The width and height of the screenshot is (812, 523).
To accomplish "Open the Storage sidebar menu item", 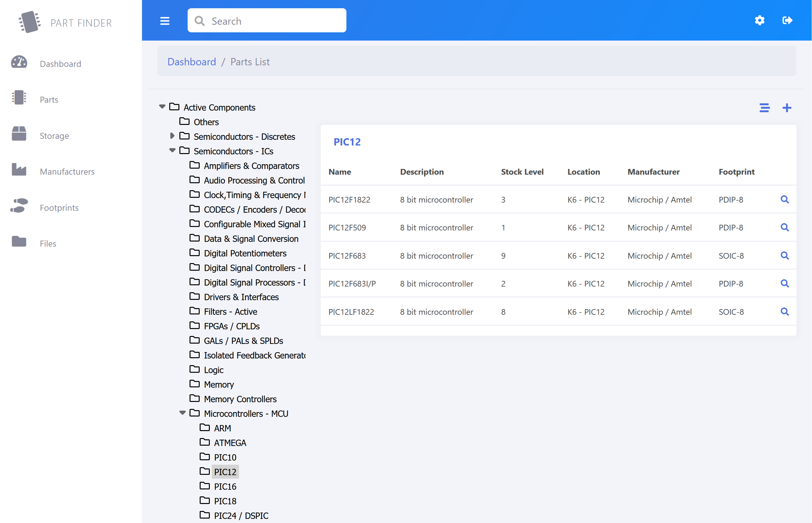I will pos(54,136).
